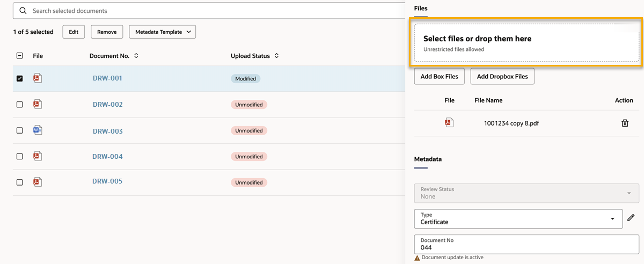Select the DRW-002 row checkbox
This screenshot has width=644, height=264.
(20, 105)
